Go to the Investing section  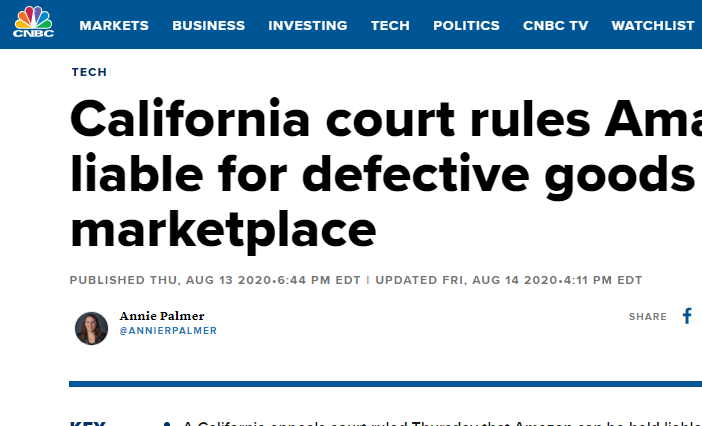308,26
